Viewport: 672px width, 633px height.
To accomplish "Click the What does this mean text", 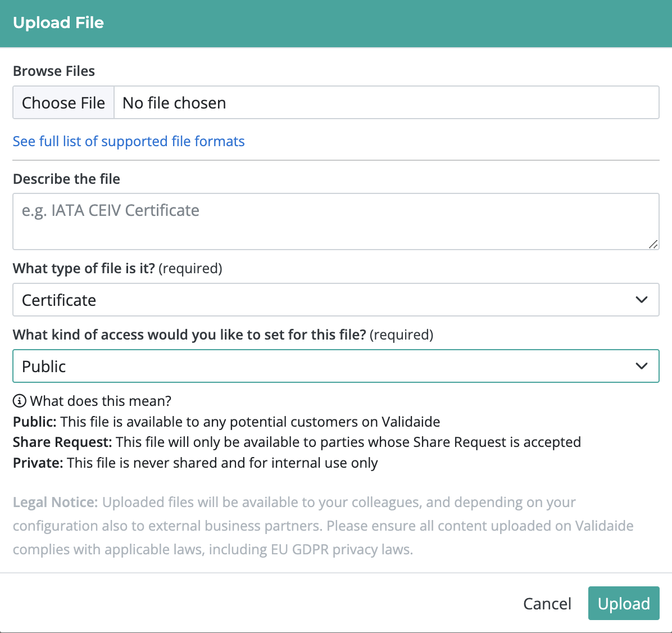I will [101, 401].
